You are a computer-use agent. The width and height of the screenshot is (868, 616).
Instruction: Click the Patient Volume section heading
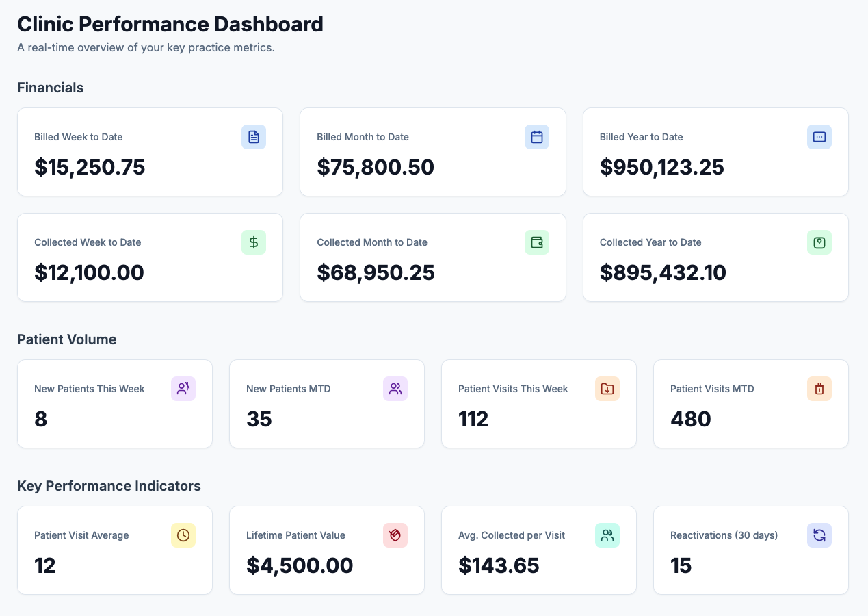67,339
